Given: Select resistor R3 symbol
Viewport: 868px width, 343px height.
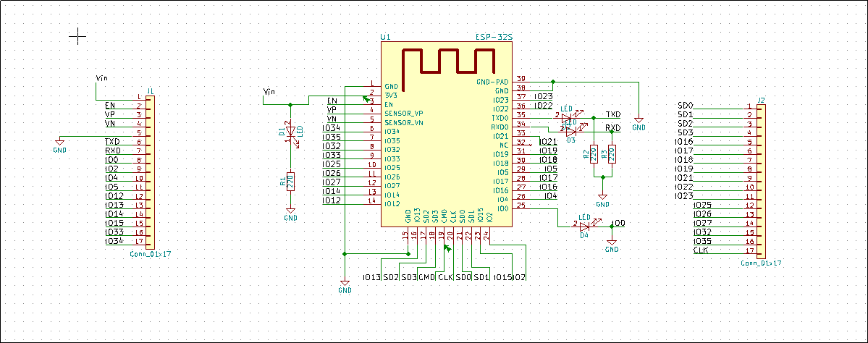Looking at the screenshot, I should (612, 154).
